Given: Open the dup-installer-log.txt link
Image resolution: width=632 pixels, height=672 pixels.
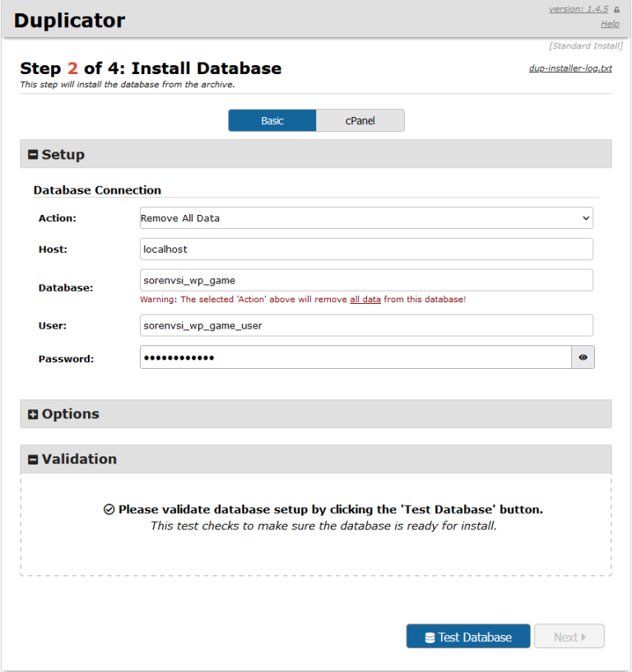Looking at the screenshot, I should [570, 68].
